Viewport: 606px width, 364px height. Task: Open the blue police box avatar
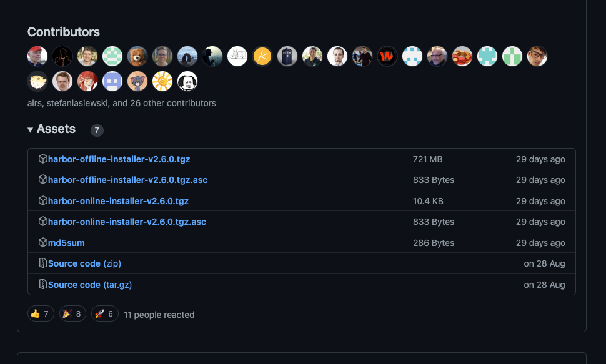(x=287, y=56)
